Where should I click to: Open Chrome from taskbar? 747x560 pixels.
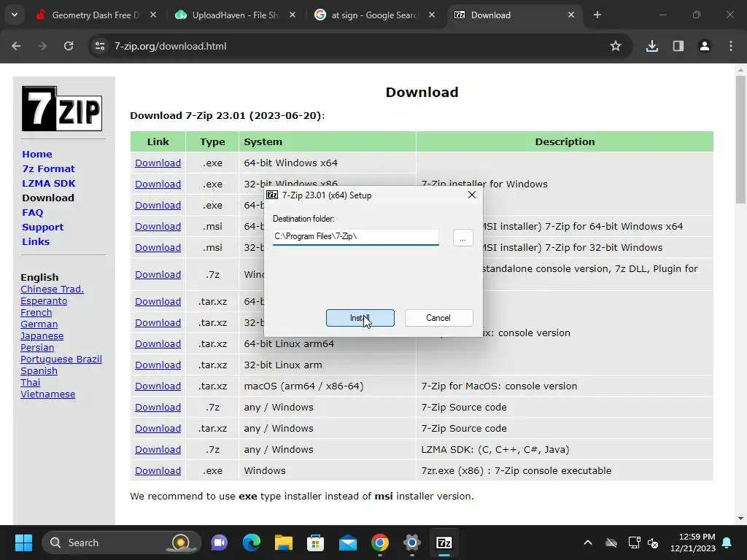[379, 542]
